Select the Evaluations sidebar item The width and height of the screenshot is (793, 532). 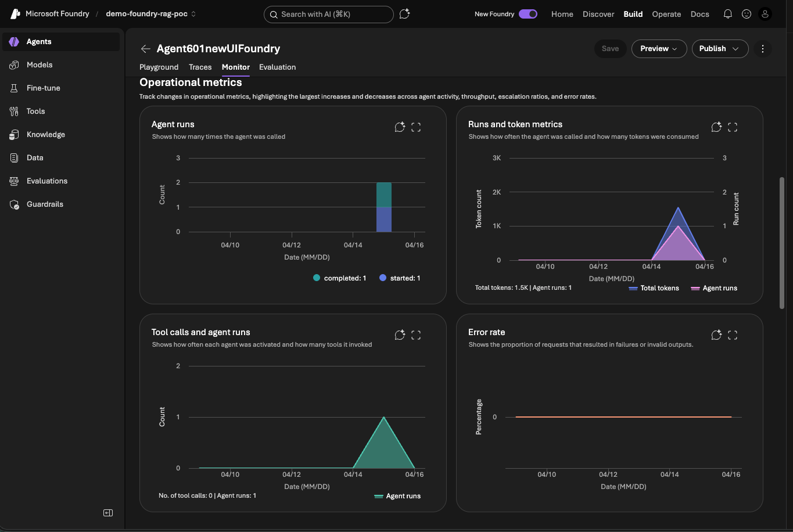[x=46, y=181]
